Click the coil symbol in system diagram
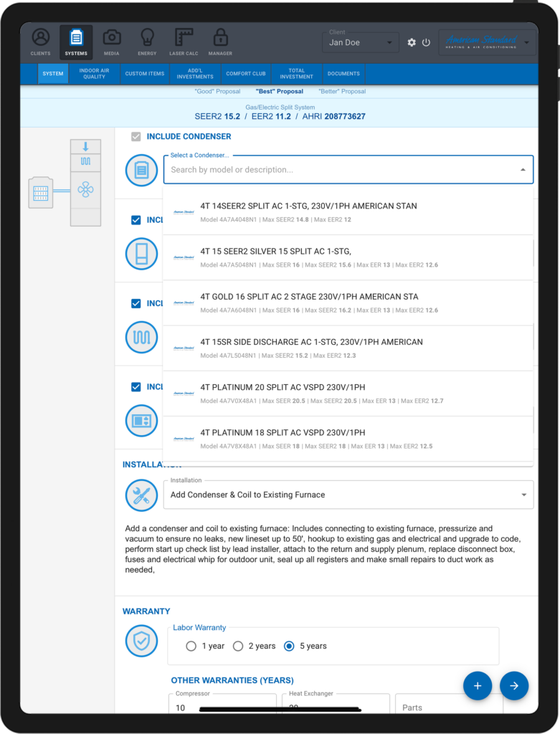The image size is (560, 734). 86,161
